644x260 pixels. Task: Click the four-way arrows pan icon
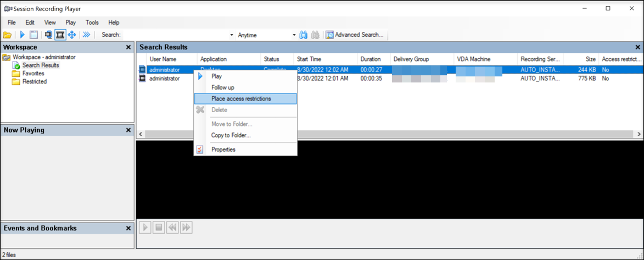72,35
